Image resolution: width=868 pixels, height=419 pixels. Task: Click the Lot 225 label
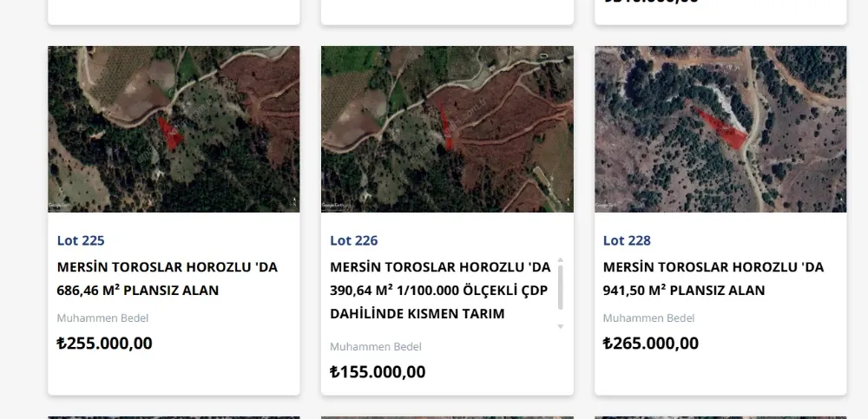(x=81, y=240)
